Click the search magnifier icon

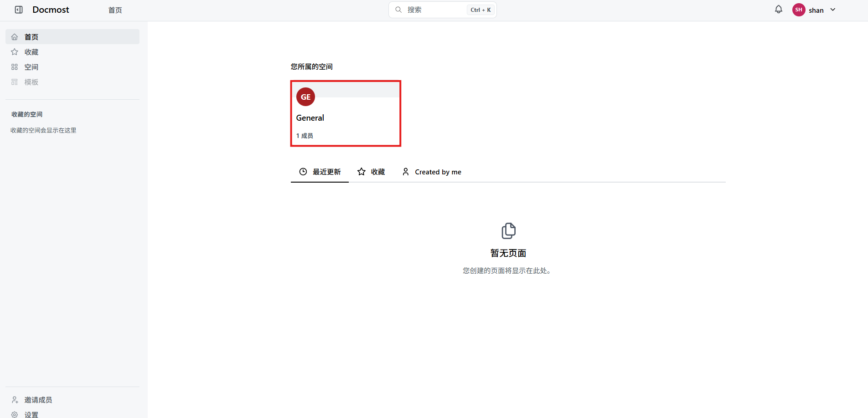tap(398, 10)
